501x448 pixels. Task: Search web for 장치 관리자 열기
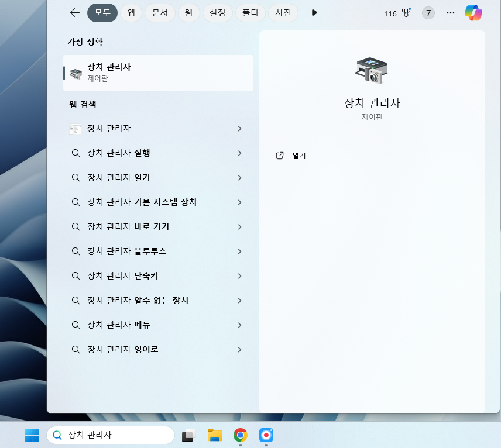point(158,178)
